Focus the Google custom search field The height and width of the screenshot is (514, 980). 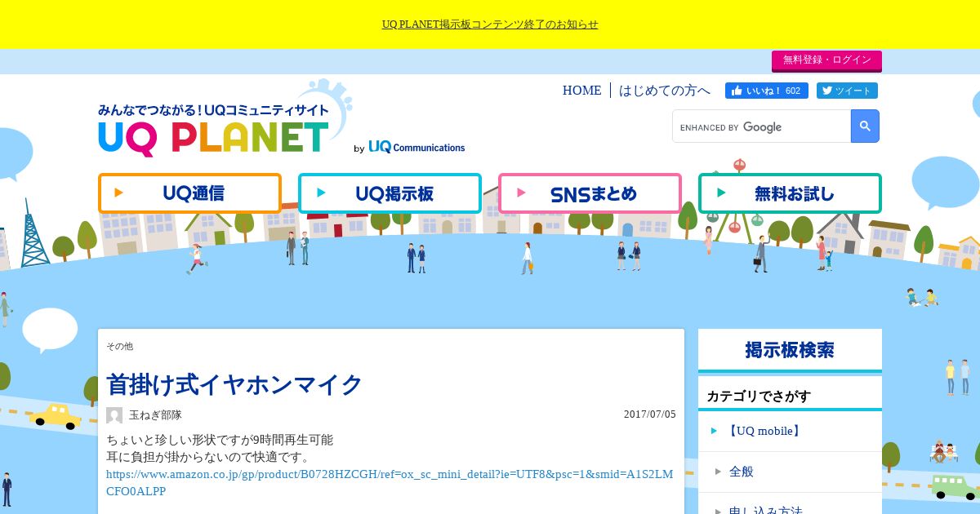point(761,126)
